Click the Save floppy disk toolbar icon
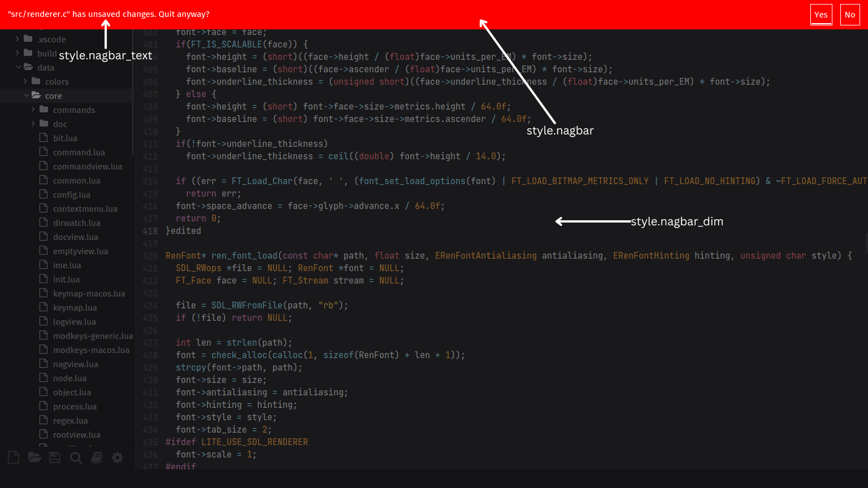Image resolution: width=868 pixels, height=488 pixels. pos(55,457)
